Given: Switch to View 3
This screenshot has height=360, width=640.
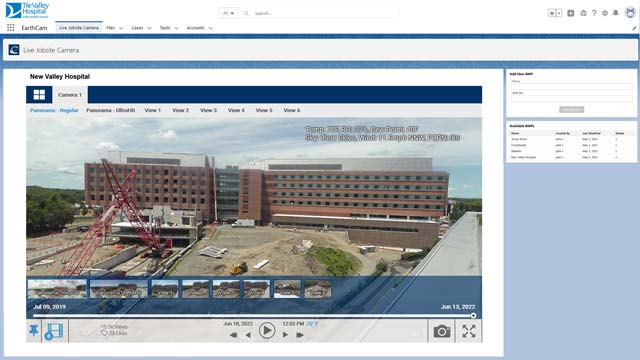Looking at the screenshot, I should pyautogui.click(x=208, y=110).
